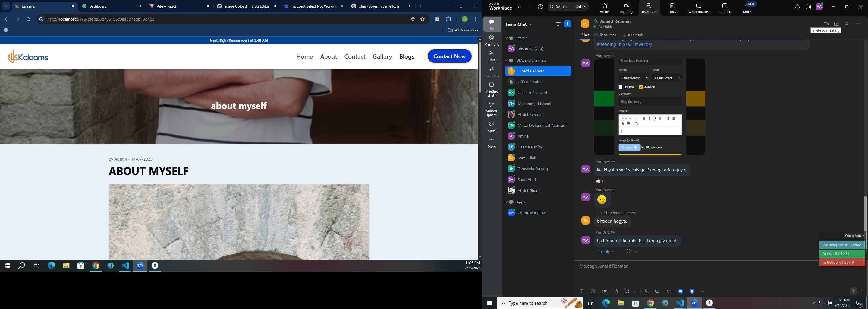868x309 pixels.
Task: Open the screenshot options dropdown arrow
Action: (634, 291)
